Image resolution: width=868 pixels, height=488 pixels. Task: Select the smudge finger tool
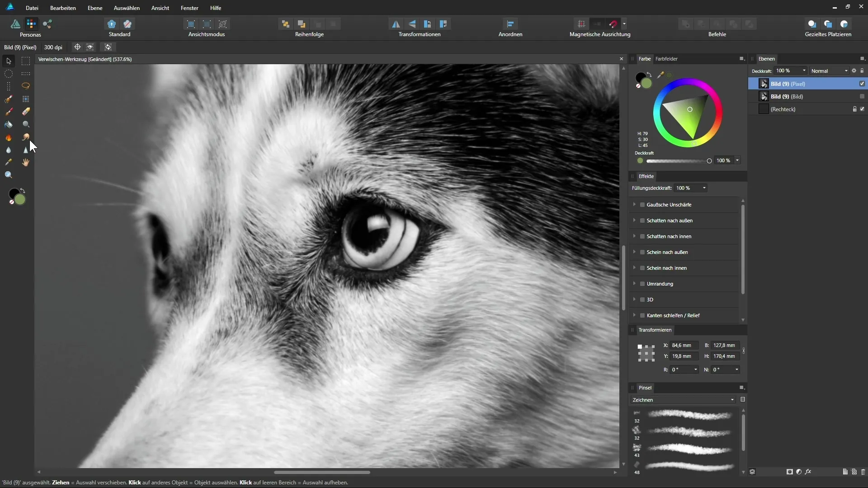[x=26, y=137]
